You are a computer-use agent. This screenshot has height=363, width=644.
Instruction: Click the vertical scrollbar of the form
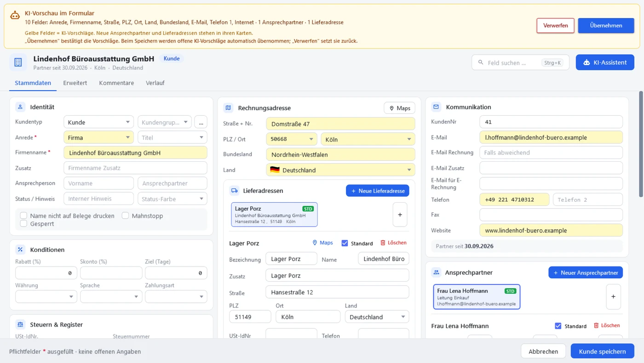pyautogui.click(x=641, y=145)
